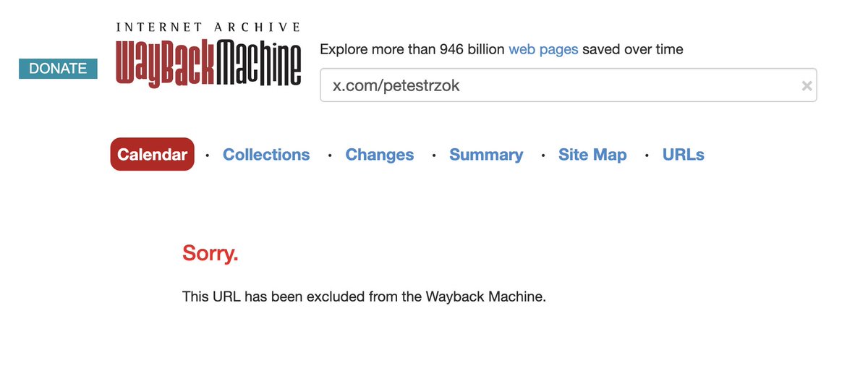The image size is (868, 384).
Task: Switch to the Collections tab
Action: coord(266,155)
